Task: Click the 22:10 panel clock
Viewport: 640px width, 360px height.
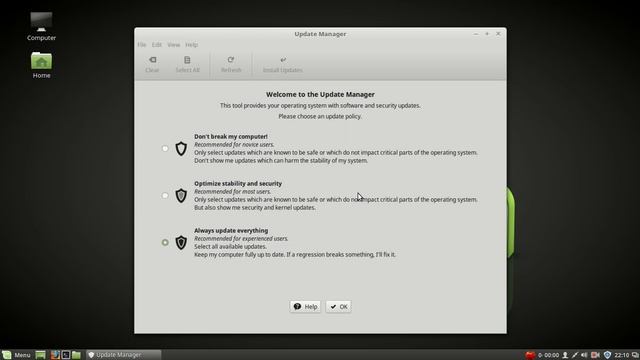Action: (622, 355)
